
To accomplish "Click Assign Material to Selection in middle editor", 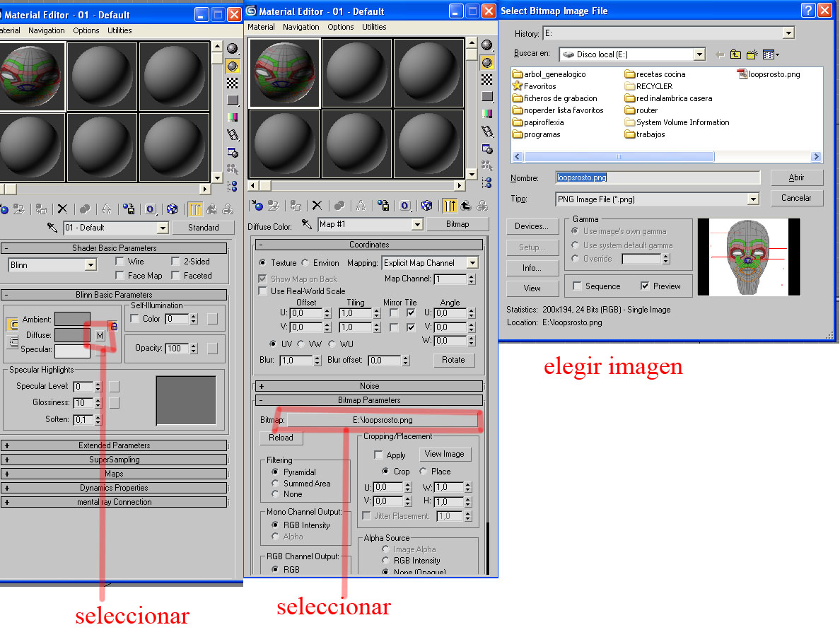I will click(295, 206).
